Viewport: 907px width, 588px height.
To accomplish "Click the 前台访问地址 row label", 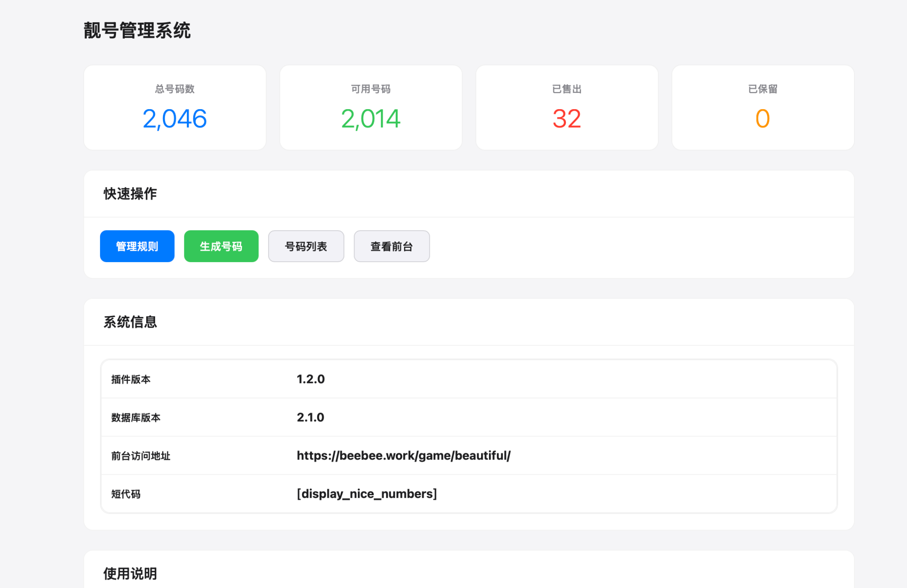I will [141, 456].
